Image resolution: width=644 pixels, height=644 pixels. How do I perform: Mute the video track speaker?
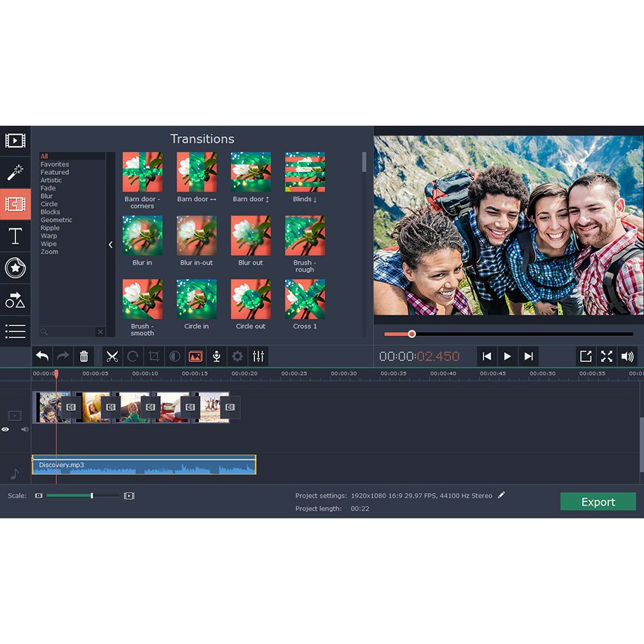[25, 429]
